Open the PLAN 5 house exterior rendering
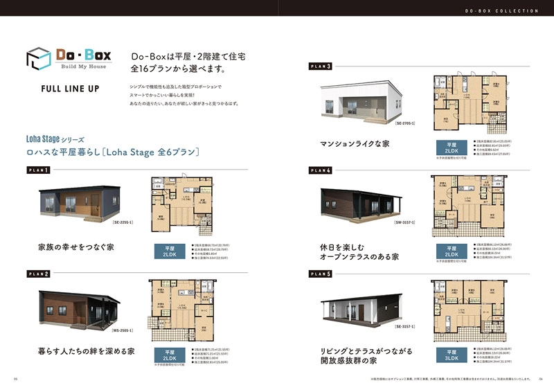 (361, 310)
